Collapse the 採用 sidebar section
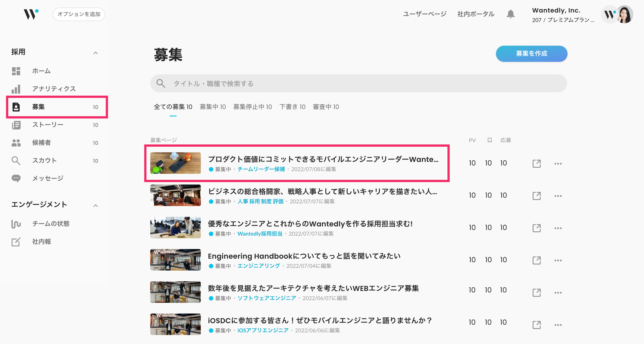Image resolution: width=644 pixels, height=344 pixels. click(x=95, y=53)
